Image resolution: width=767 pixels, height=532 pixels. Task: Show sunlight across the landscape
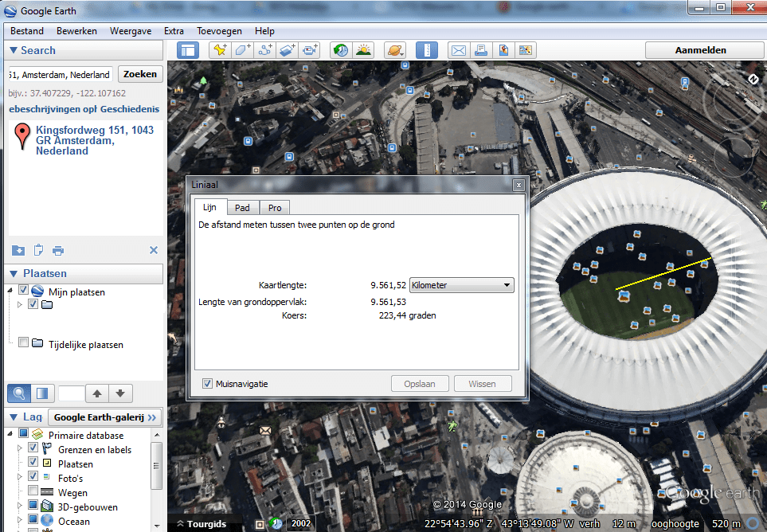(363, 50)
